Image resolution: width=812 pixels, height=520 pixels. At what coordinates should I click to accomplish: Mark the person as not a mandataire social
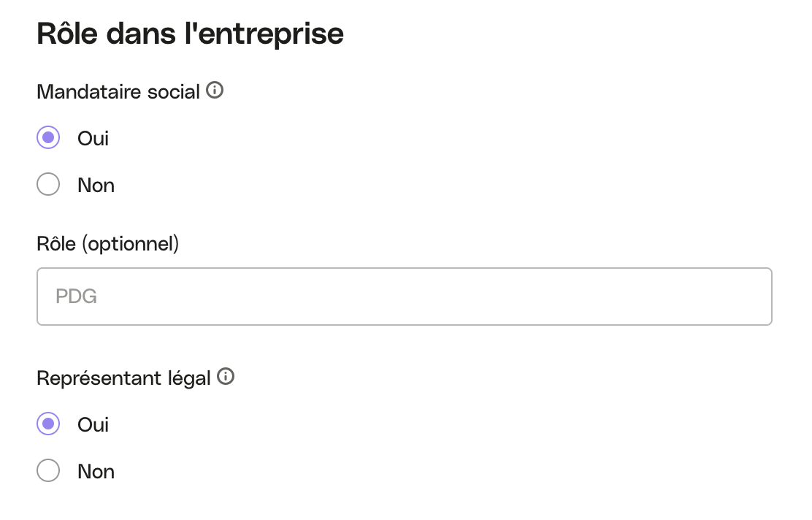pos(48,184)
